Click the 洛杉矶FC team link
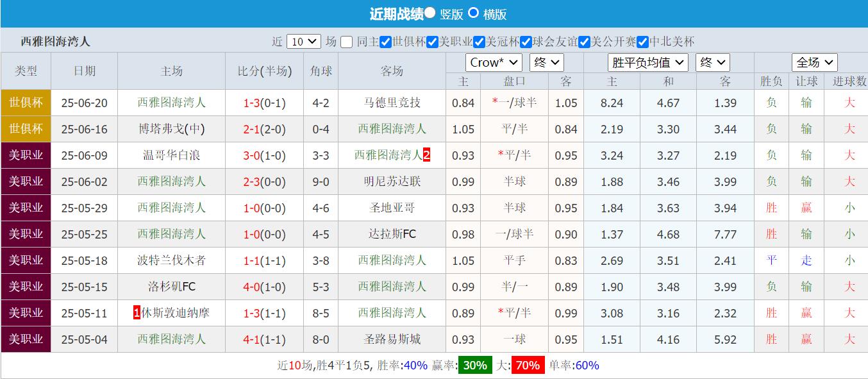 click(x=171, y=287)
